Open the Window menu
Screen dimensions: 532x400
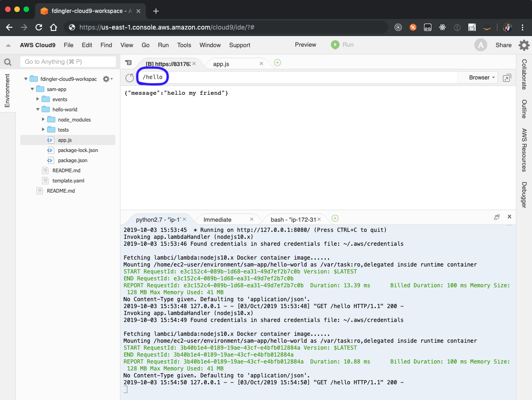click(210, 45)
